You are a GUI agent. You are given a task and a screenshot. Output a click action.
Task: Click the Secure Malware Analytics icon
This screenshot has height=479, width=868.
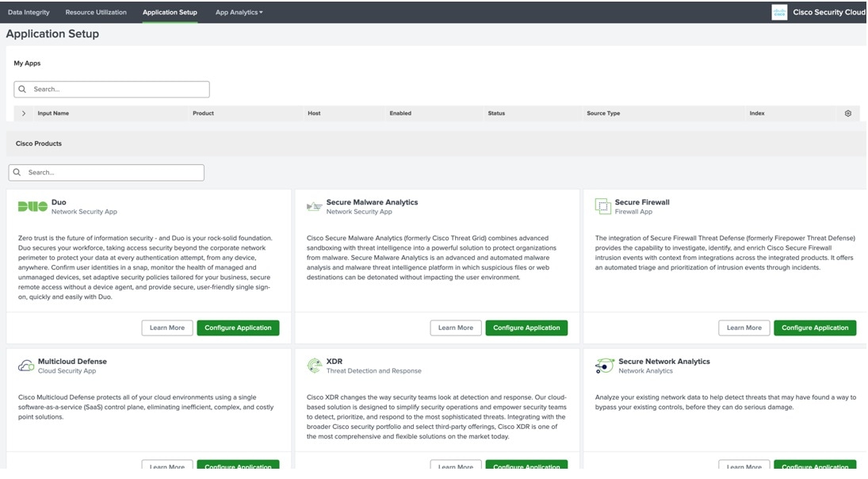(314, 207)
